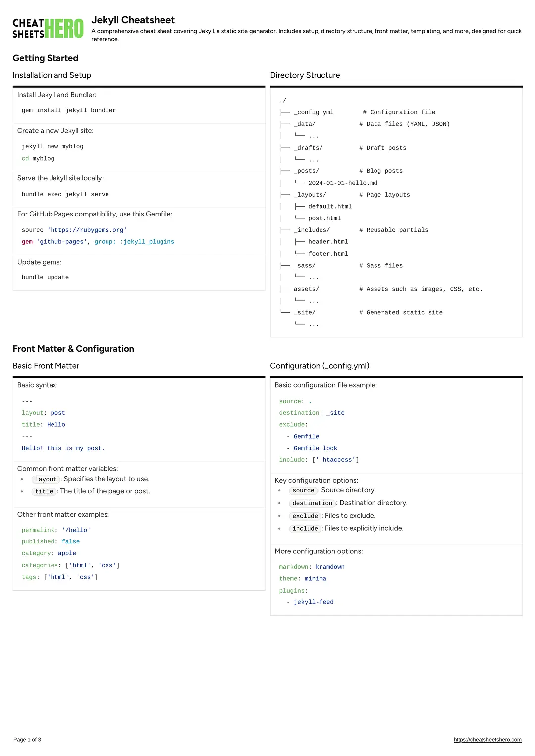Screen dimensions: 535x756
Task: Click the footer.html file entry
Action: (x=328, y=254)
